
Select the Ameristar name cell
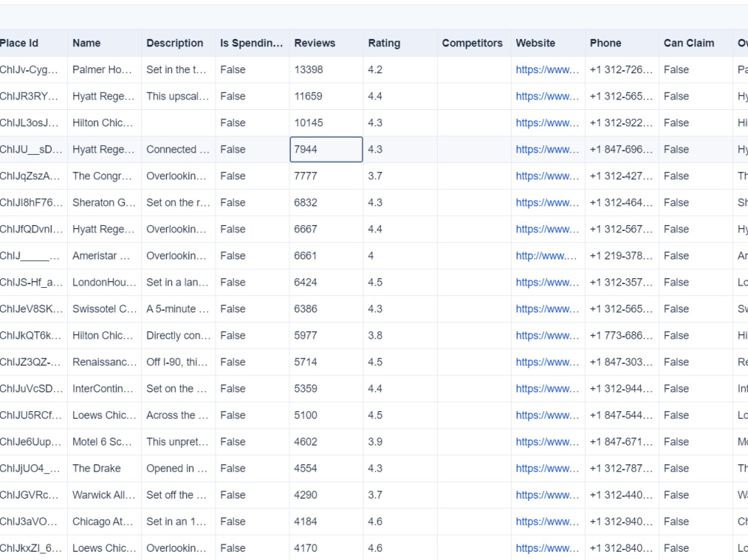[105, 256]
